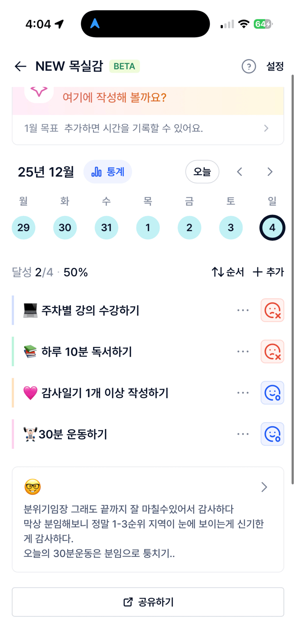Tap the 공유하기 share button
The width and height of the screenshot is (296, 644).
148,602
